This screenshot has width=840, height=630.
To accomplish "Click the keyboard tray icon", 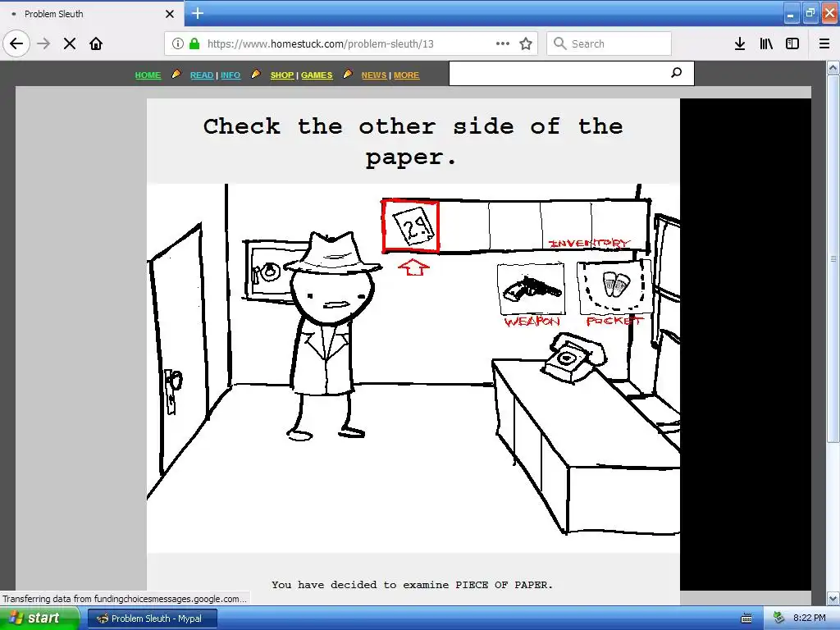I will [746, 619].
